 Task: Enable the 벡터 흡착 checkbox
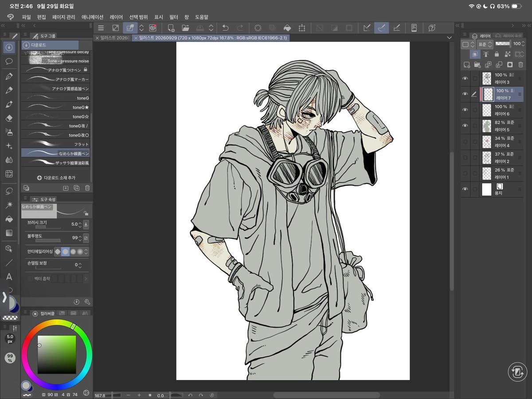tap(30, 279)
